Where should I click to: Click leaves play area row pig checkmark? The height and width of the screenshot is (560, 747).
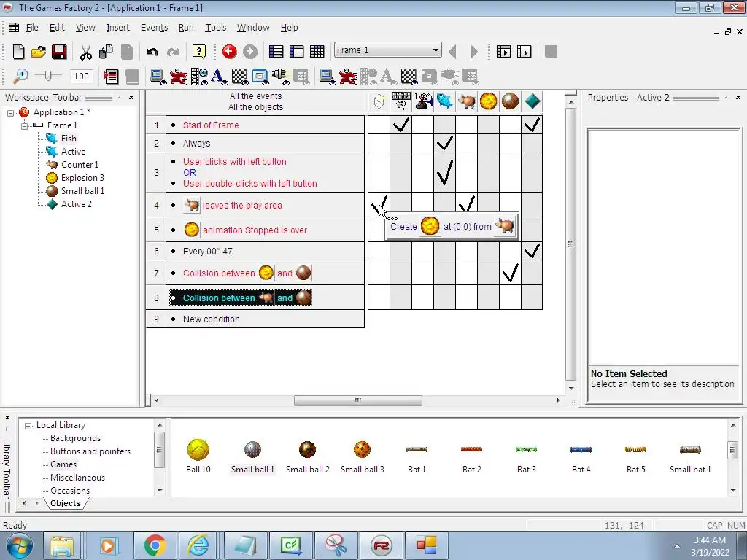coord(466,205)
